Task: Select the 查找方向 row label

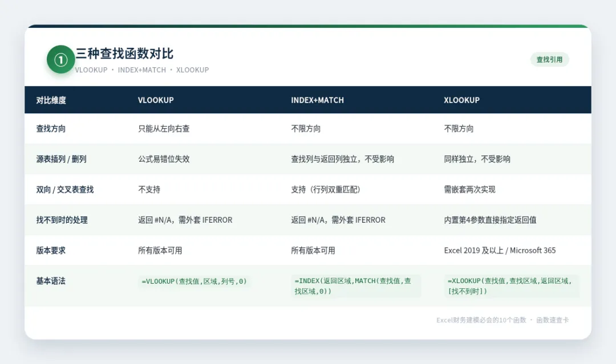Action: (51, 129)
